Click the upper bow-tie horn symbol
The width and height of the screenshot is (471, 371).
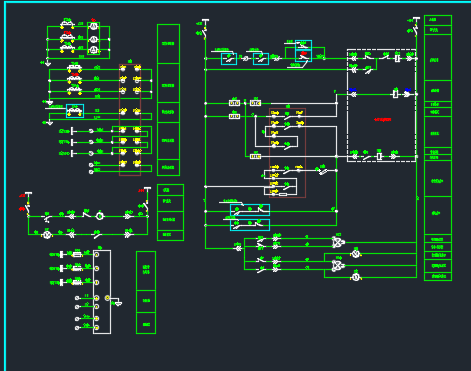pyautogui.click(x=338, y=242)
